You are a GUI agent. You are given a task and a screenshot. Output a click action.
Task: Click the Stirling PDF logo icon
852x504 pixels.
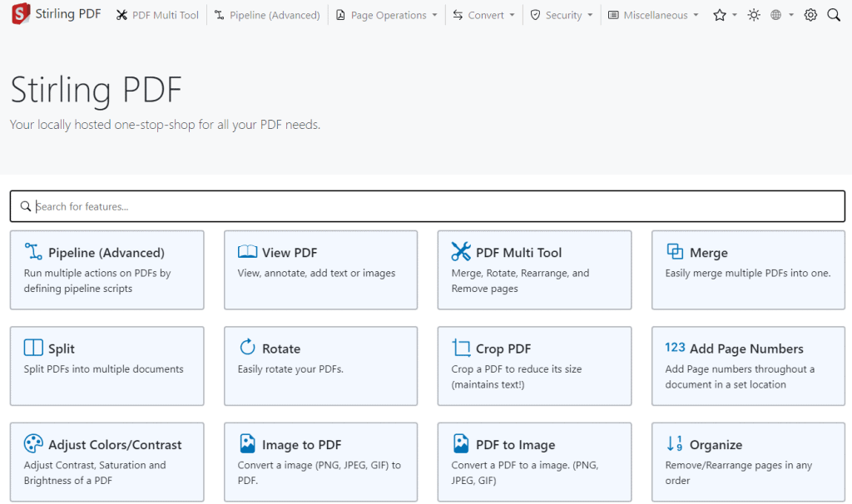click(x=20, y=15)
